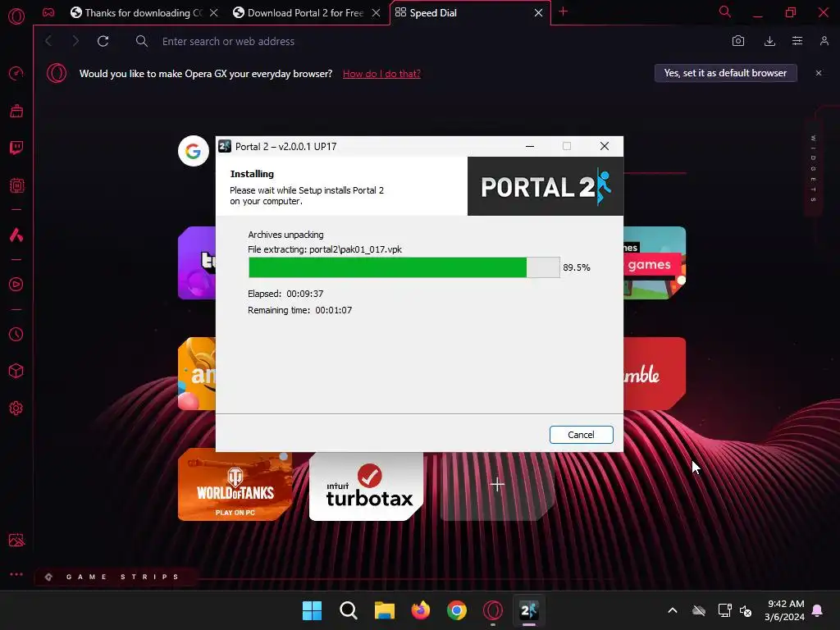Close the Speed Dial tab

(538, 13)
